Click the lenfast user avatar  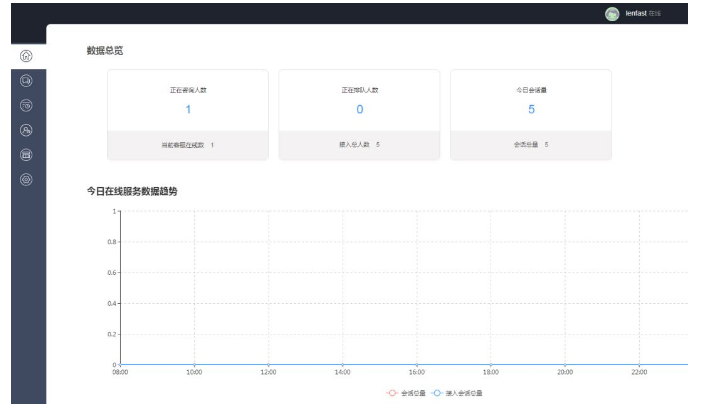[613, 13]
